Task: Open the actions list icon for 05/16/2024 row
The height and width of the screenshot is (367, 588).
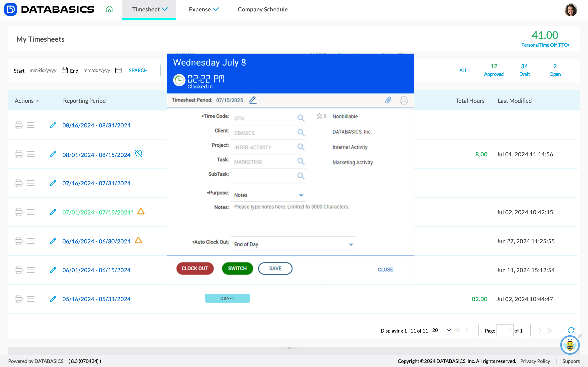Action: click(31, 299)
